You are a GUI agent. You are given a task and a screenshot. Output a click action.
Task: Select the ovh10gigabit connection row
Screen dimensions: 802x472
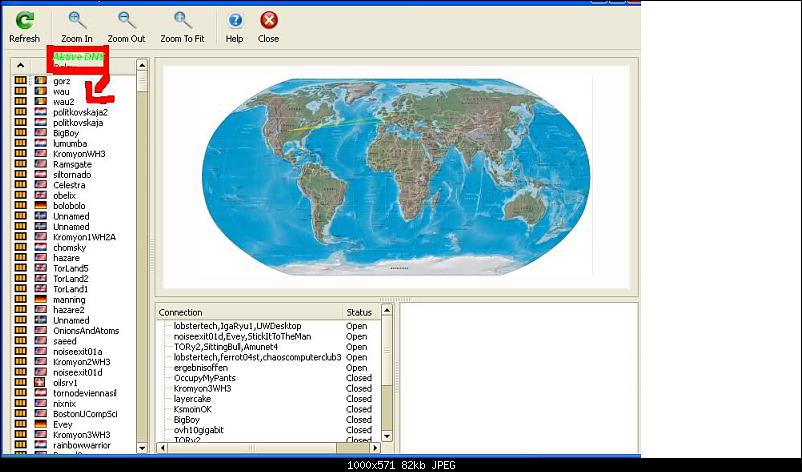coord(198,430)
